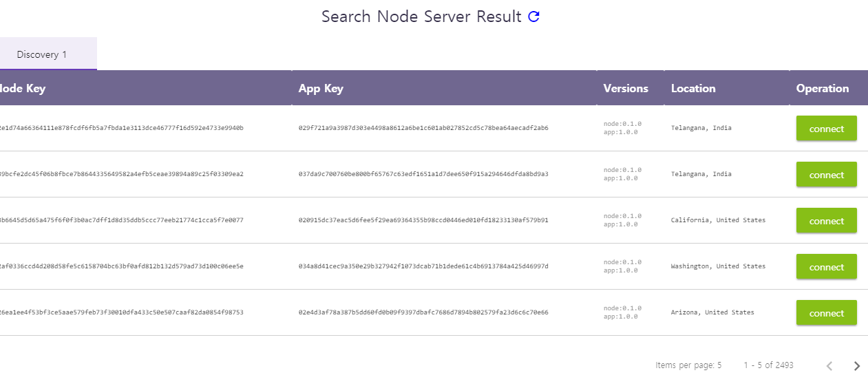Select app key starting with 02e4d3af
The height and width of the screenshot is (386, 868).
click(x=423, y=312)
